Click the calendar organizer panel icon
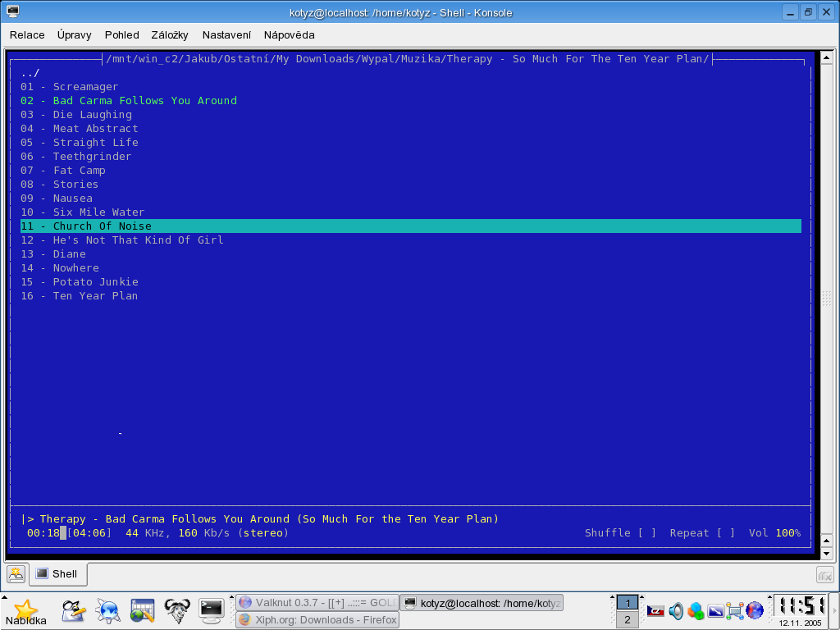The width and height of the screenshot is (840, 630). tap(142, 610)
